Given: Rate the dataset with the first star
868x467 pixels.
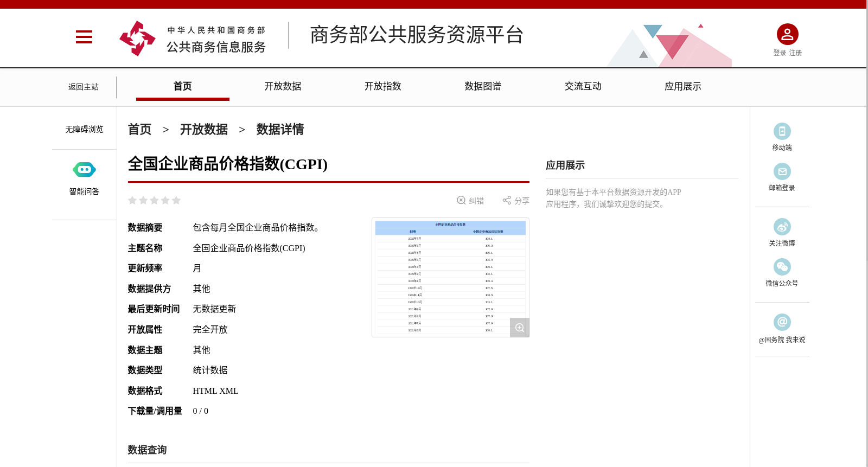Looking at the screenshot, I should [x=132, y=200].
